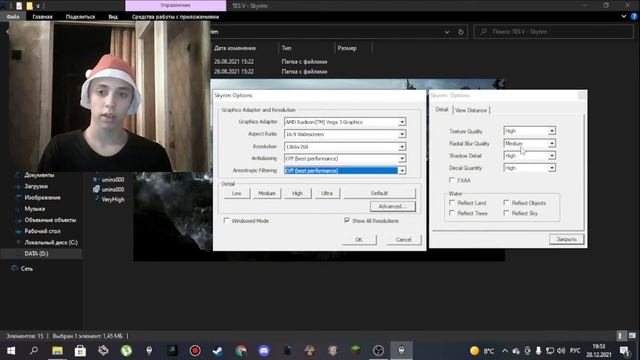This screenshot has width=640, height=360.
Task: Enable Reflect Sky checkbox
Action: coord(506,213)
